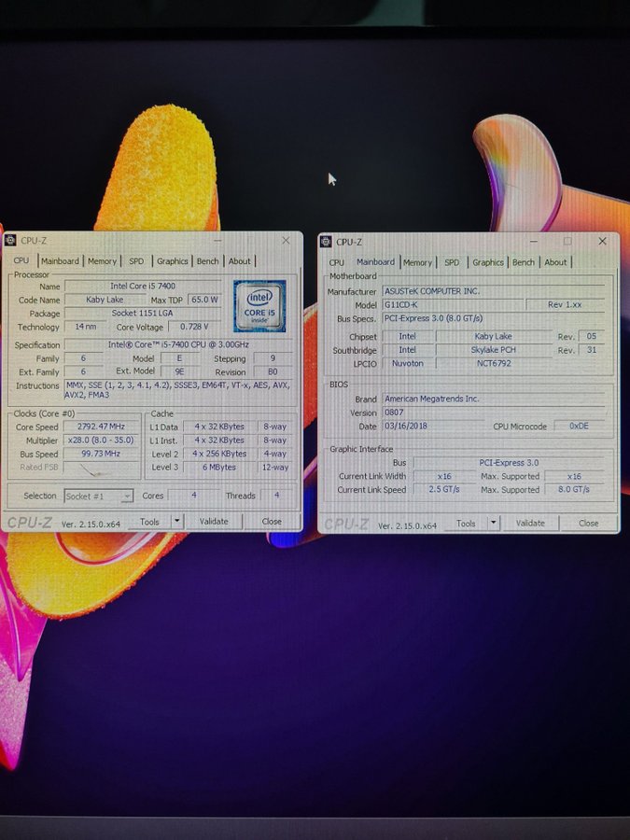Select the active CPU tab in left window
The height and width of the screenshot is (840, 630).
(21, 260)
